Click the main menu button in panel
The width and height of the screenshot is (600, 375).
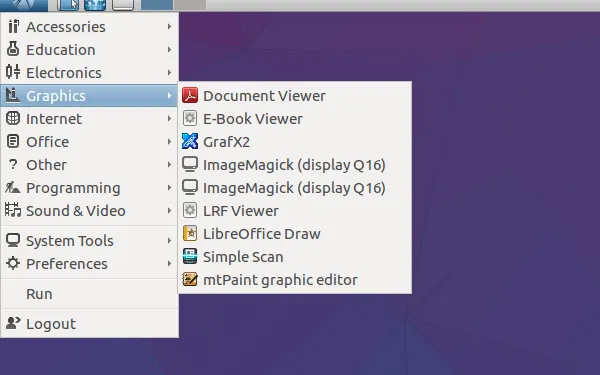tap(24, 5)
